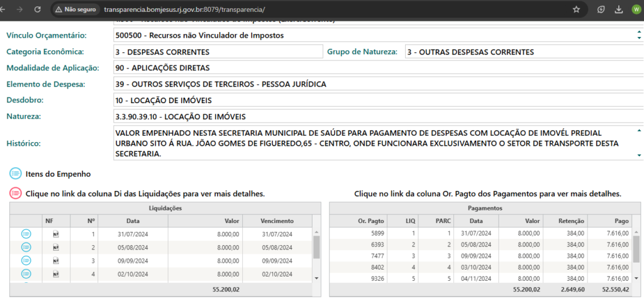Screen dimensions: 644x301
Task: Open the NF document for liquidação 2
Action: click(x=56, y=248)
